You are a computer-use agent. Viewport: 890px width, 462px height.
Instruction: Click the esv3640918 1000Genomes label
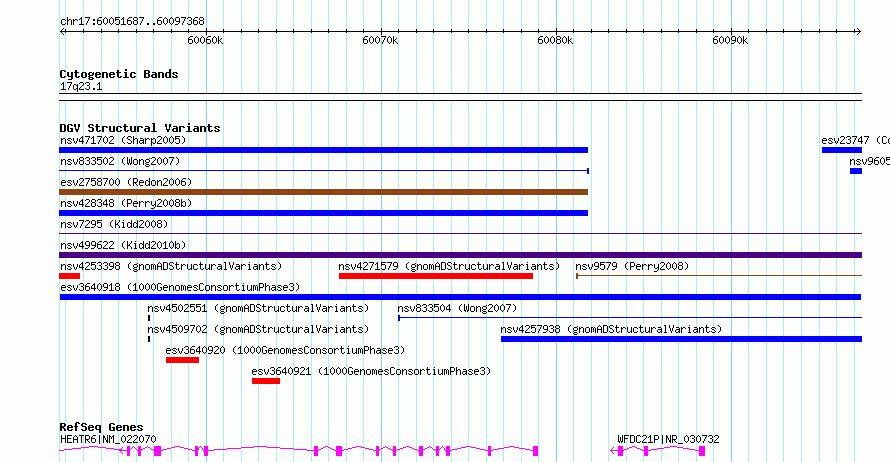pos(180,287)
